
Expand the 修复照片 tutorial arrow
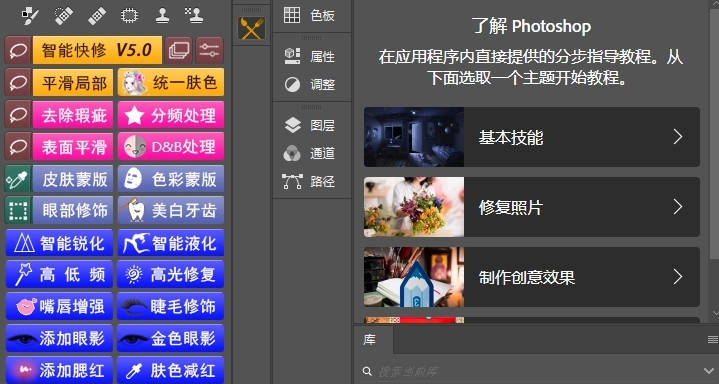pyautogui.click(x=678, y=207)
